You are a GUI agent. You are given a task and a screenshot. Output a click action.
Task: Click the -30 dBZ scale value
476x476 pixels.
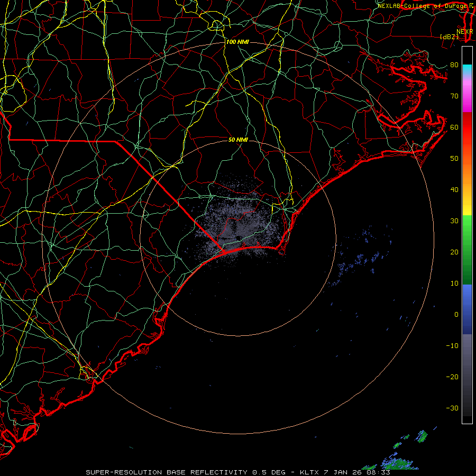(452, 408)
